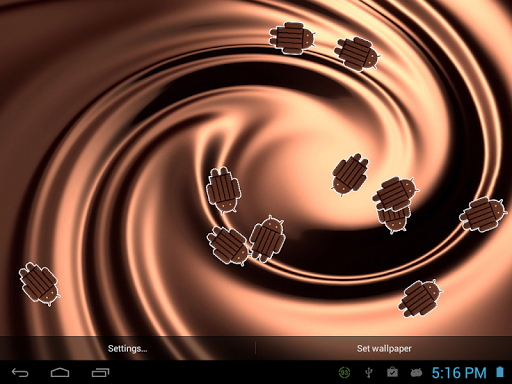
Task: Tap the KitKat android at the far right edge
Action: [x=483, y=214]
